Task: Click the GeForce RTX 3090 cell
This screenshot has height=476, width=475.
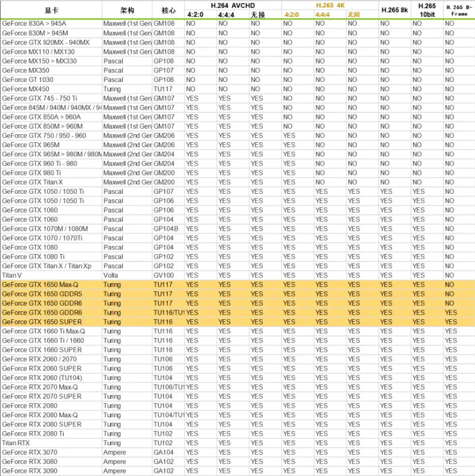Action: (29, 471)
